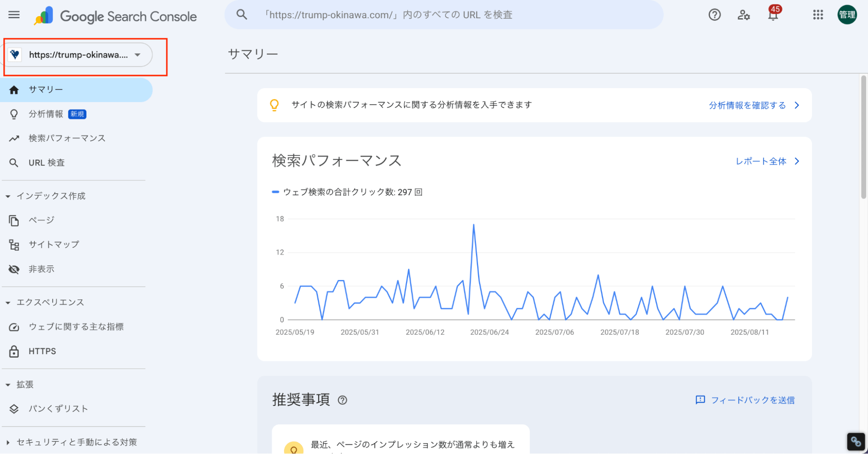Screen dimensions: 868x454
Task: Open the 検索パフォーマンス report
Action: (x=66, y=138)
